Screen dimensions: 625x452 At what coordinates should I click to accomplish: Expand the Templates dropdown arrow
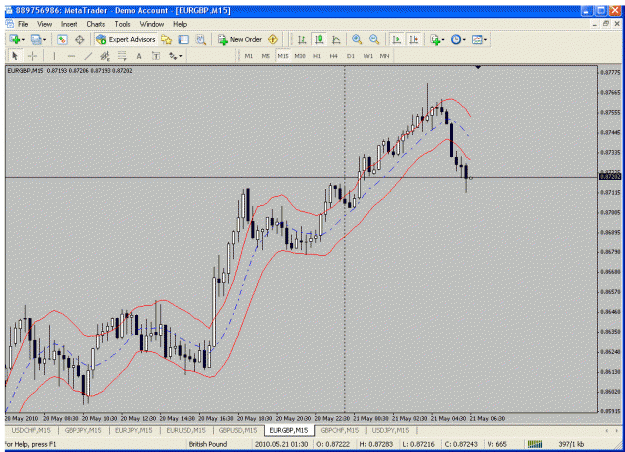[485, 40]
